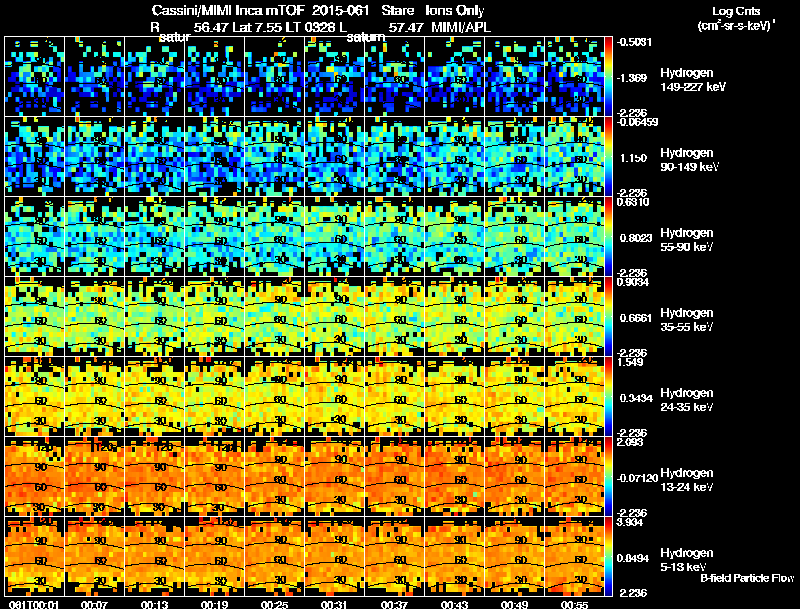Image resolution: width=800 pixels, height=609 pixels.
Task: Click the Hydrogen 35-55 keV color bar
Action: tap(608, 317)
